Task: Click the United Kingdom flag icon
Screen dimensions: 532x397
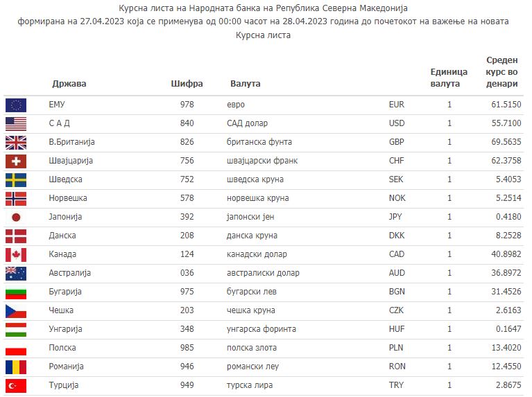Action: tap(15, 143)
